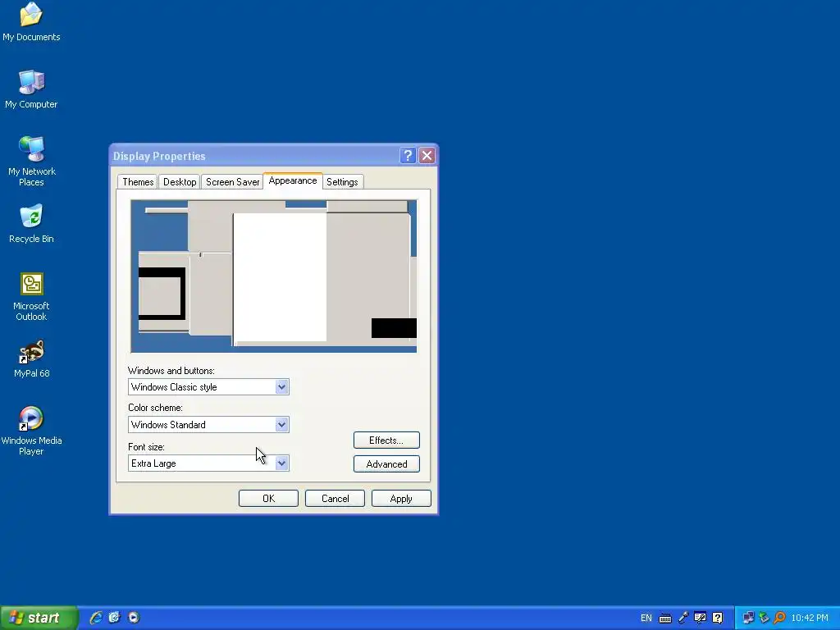
Task: Open the My Documents desktop icon
Action: click(31, 21)
